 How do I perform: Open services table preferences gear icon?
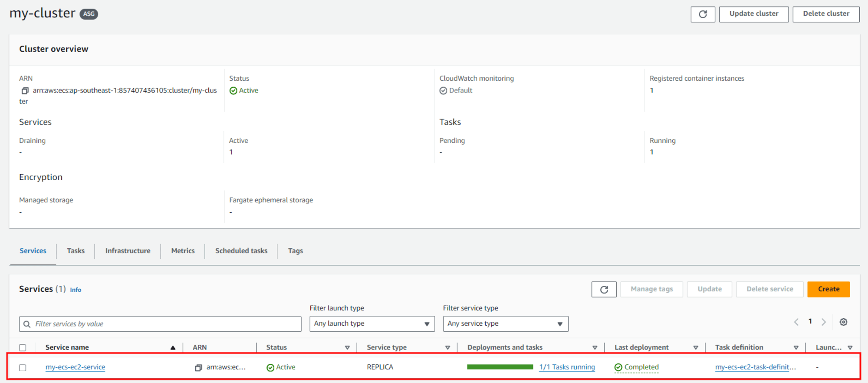pos(843,322)
